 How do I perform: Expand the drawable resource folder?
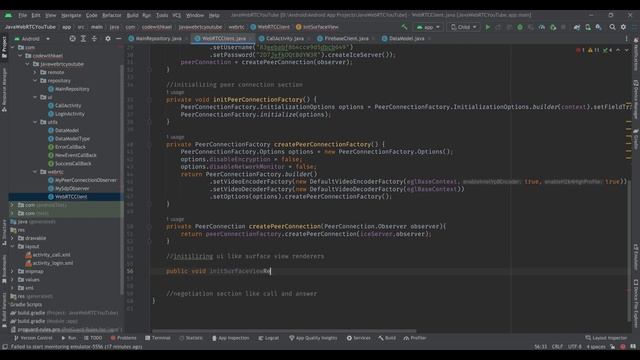pos(12,238)
